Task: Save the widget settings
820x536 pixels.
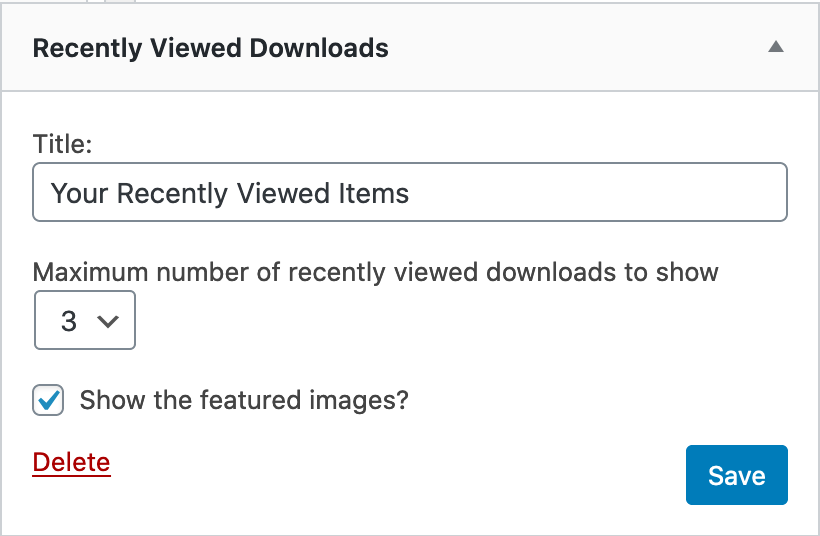Action: click(736, 475)
